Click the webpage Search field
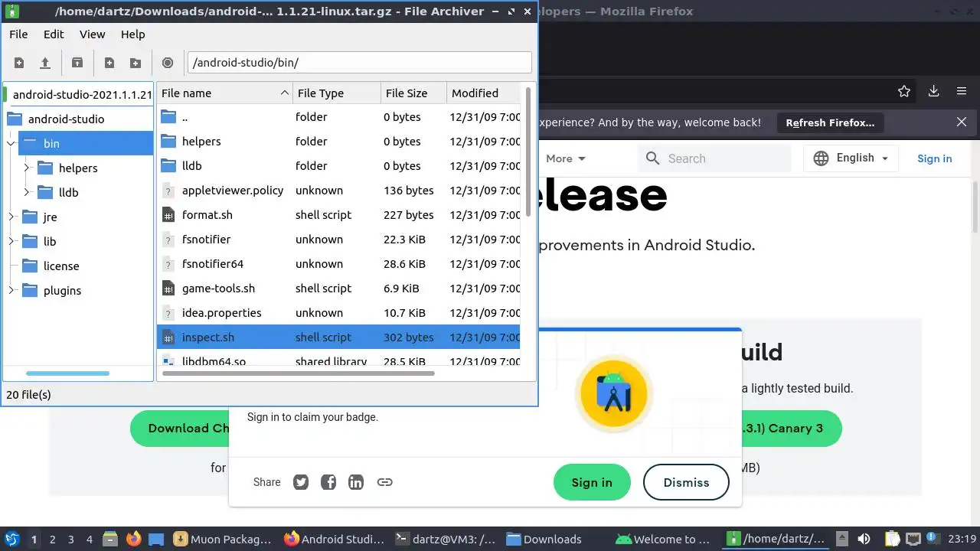The image size is (980, 551). pyautogui.click(x=714, y=158)
